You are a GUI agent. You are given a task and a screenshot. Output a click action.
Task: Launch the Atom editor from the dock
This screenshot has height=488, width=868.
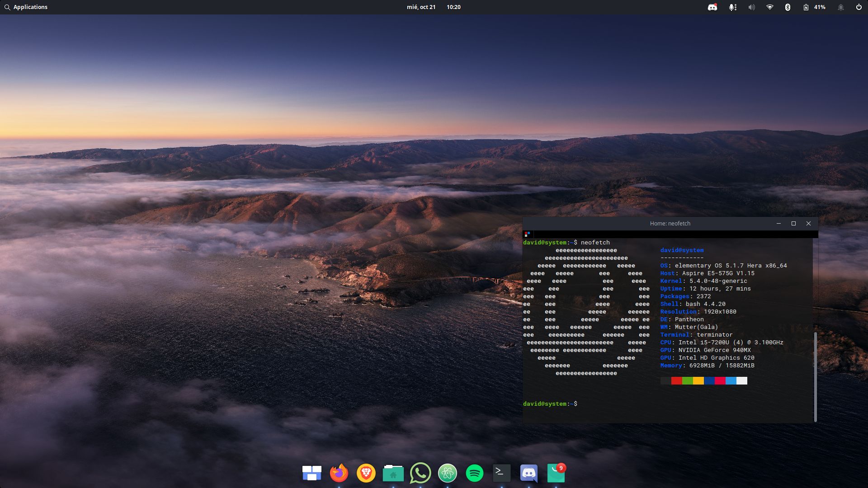(448, 474)
